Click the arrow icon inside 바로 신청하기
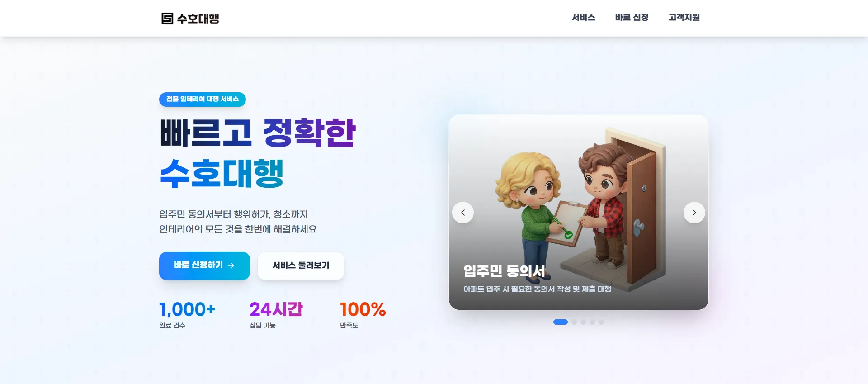Image resolution: width=868 pixels, height=384 pixels. (x=231, y=265)
